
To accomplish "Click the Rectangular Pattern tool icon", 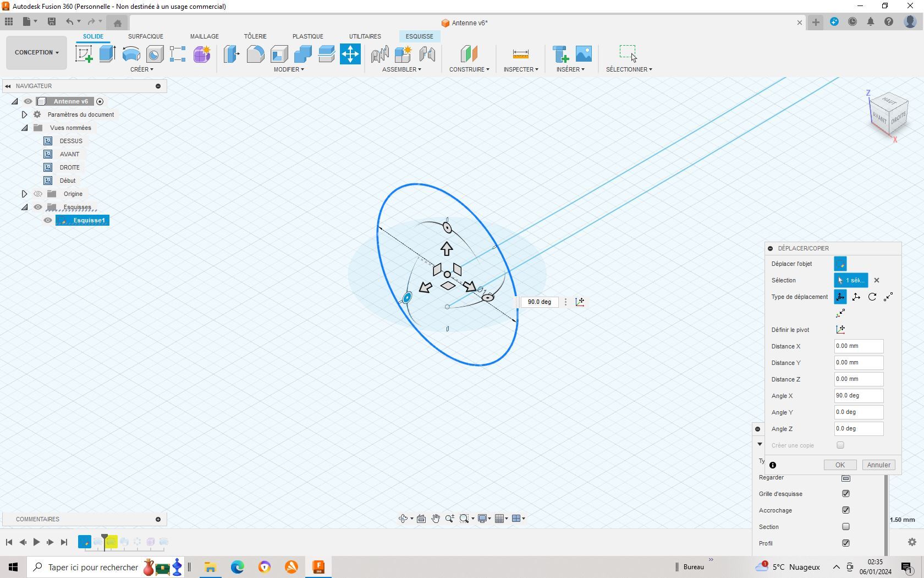I will pyautogui.click(x=178, y=54).
